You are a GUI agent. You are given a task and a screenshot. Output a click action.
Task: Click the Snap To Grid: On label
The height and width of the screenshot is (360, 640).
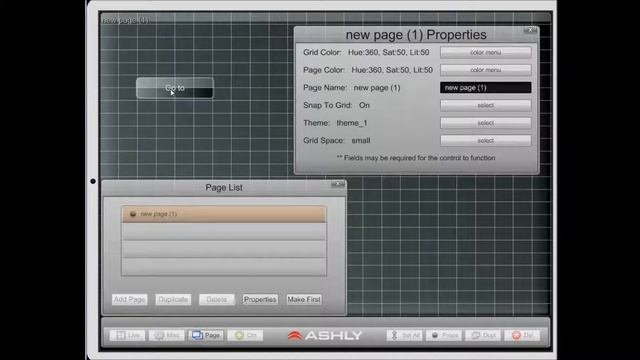[336, 105]
